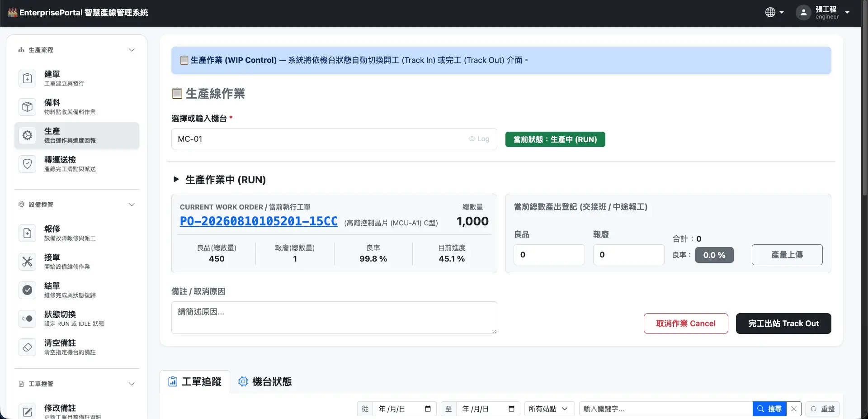Click the 0.0 % yield badge
Viewport: 868px width, 419px height.
tap(714, 255)
